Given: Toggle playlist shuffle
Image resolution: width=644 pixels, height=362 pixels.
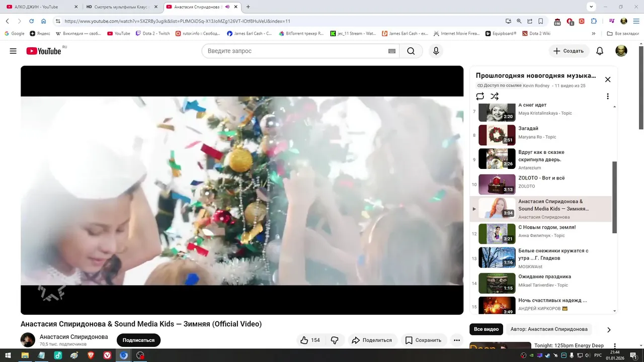Looking at the screenshot, I should (x=495, y=96).
